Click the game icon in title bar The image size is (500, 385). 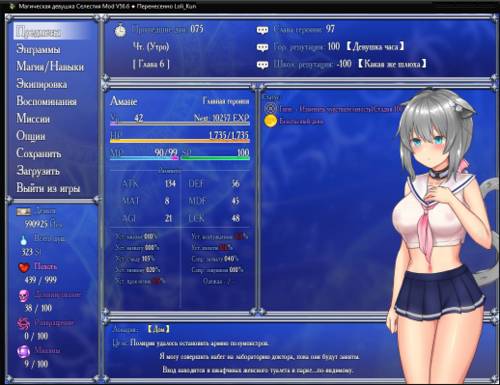pyautogui.click(x=12, y=6)
